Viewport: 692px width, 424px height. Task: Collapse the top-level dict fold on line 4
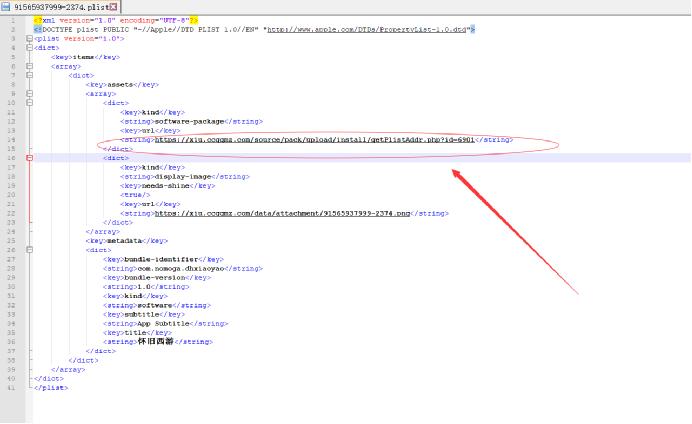pos(30,47)
